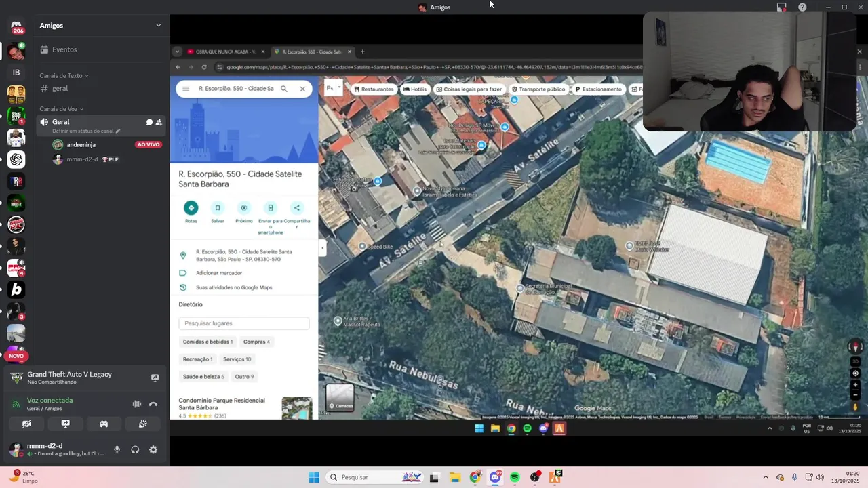Select the R. Escorpião Google Maps tab
Screen dimensions: 868x488
click(x=314, y=52)
